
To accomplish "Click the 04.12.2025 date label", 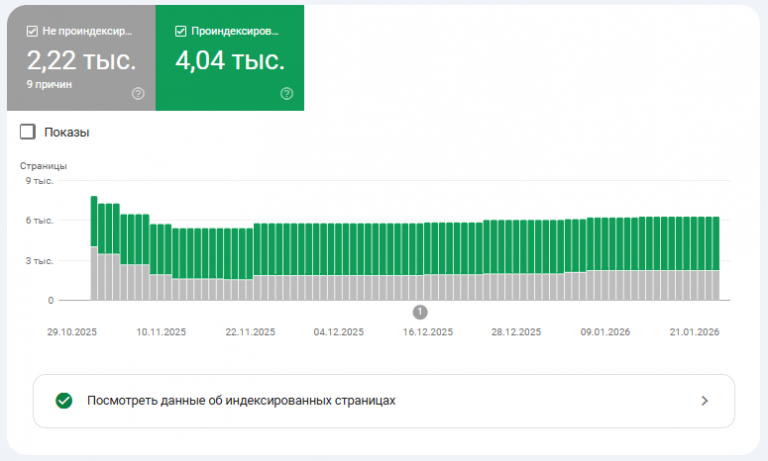I will [339, 332].
